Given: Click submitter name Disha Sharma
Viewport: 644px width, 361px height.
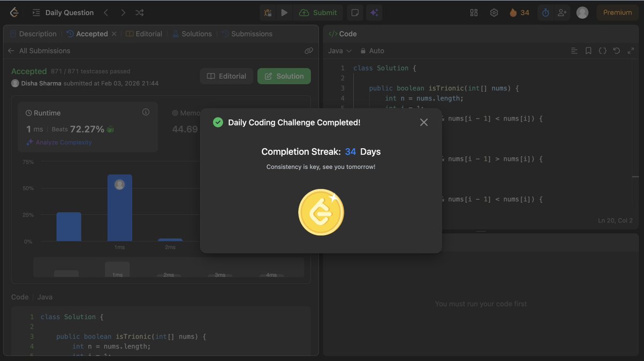Looking at the screenshot, I should click(41, 83).
